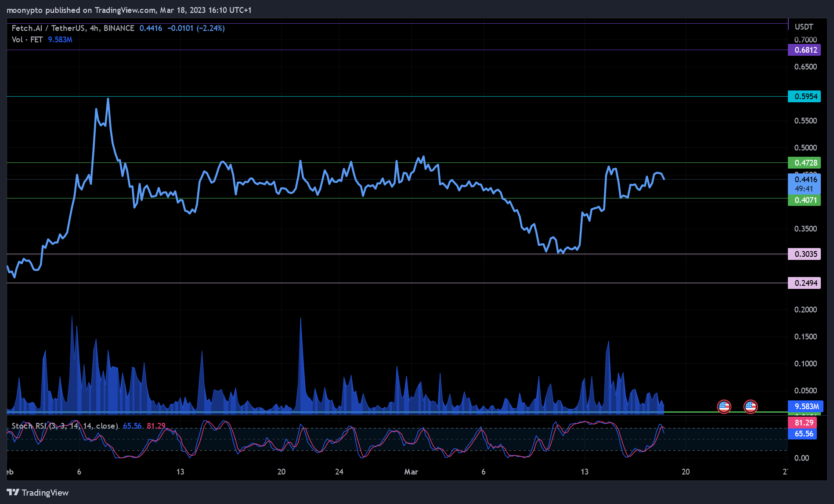The image size is (834, 504).
Task: Click the 0.4728 green price label
Action: click(x=804, y=162)
